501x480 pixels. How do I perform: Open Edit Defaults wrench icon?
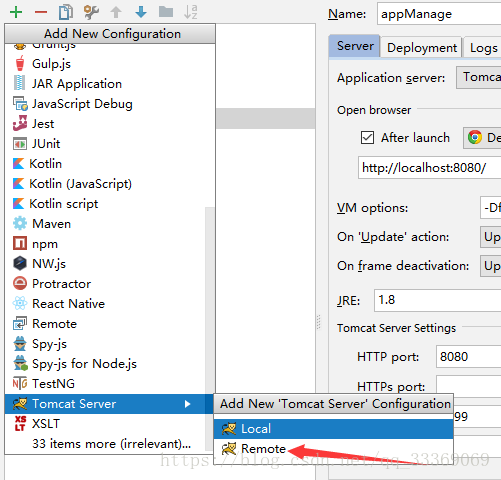pyautogui.click(x=91, y=12)
